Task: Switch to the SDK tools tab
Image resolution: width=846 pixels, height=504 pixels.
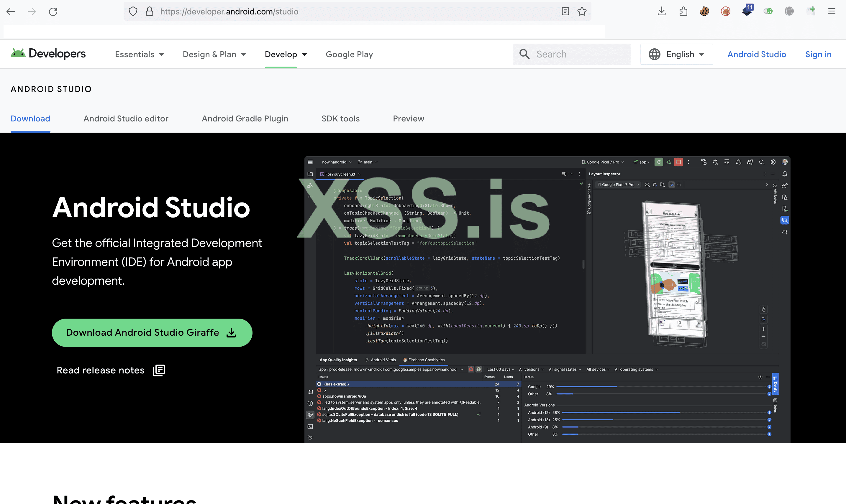Action: [340, 118]
